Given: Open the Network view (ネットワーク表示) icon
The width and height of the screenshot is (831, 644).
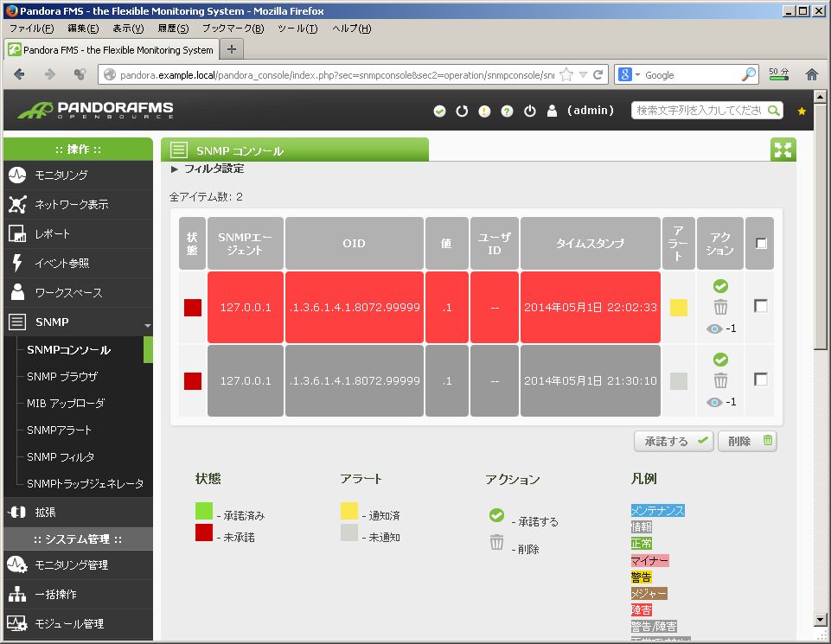Looking at the screenshot, I should [17, 204].
